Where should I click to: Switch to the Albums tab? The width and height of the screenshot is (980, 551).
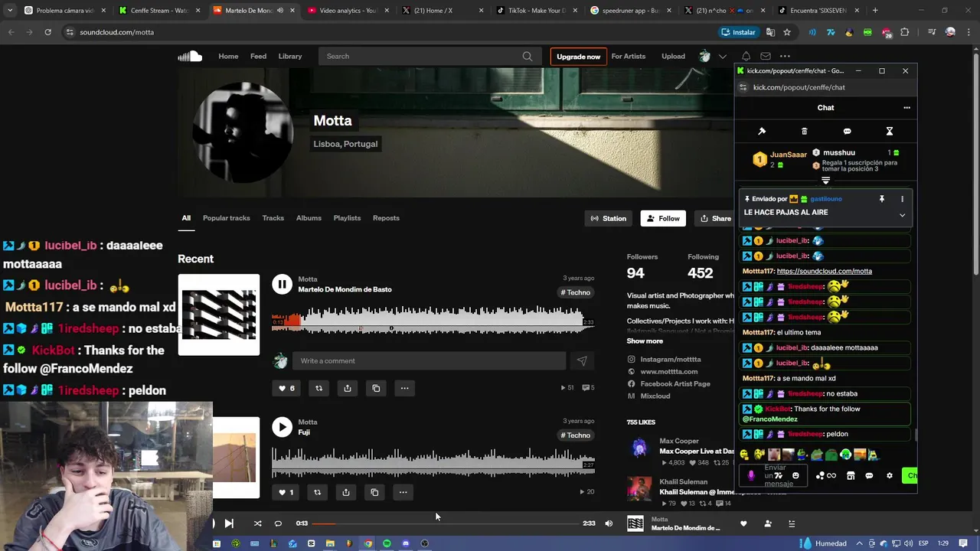(309, 218)
